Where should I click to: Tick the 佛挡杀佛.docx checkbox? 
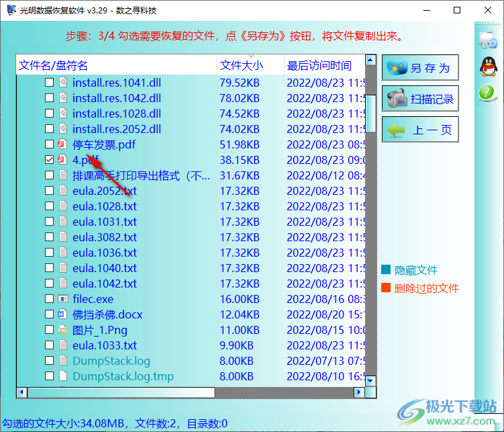tap(49, 314)
